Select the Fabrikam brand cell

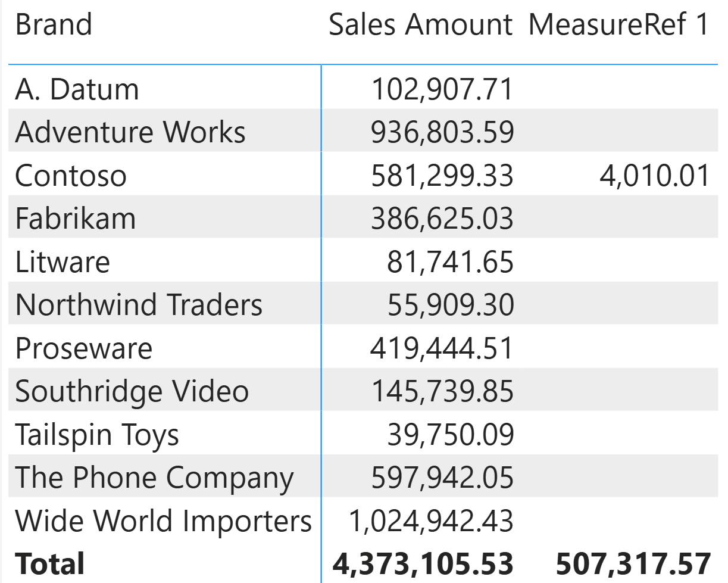click(x=76, y=219)
